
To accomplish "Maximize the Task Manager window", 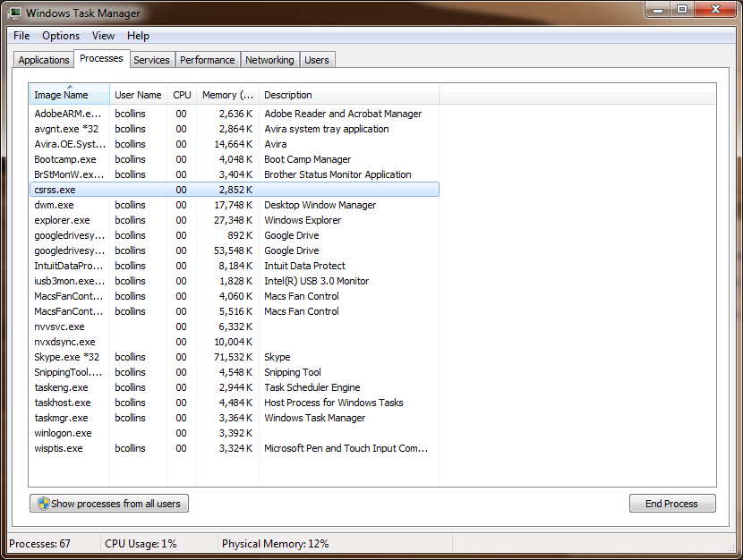I will [682, 10].
